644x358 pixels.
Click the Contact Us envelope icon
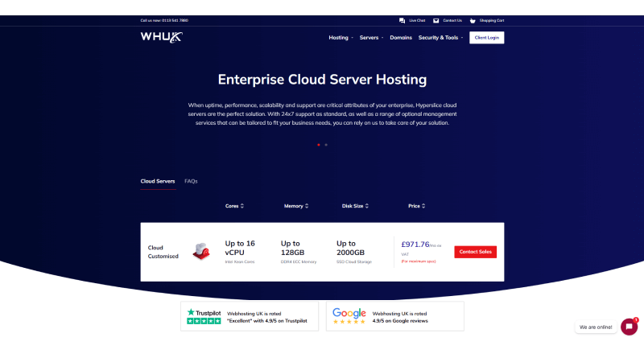[x=436, y=20]
